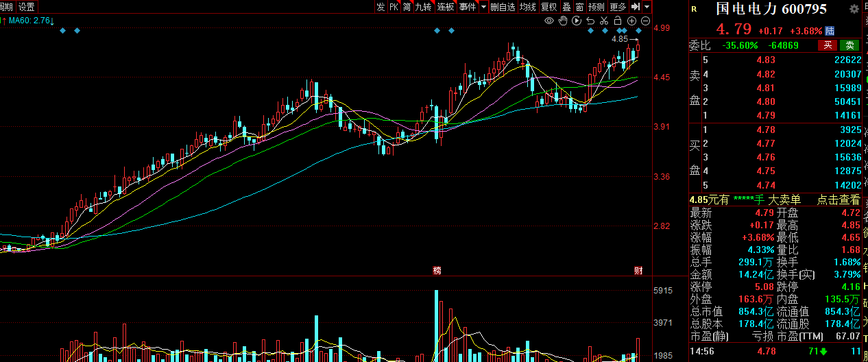Click the arrow-to-bar collapse panel icon
868x362 pixels.
636,7
